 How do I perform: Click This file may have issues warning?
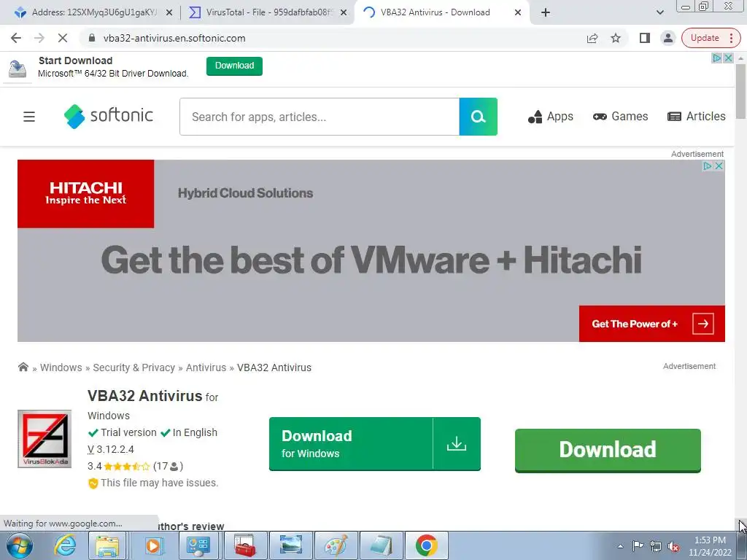pyautogui.click(x=153, y=483)
